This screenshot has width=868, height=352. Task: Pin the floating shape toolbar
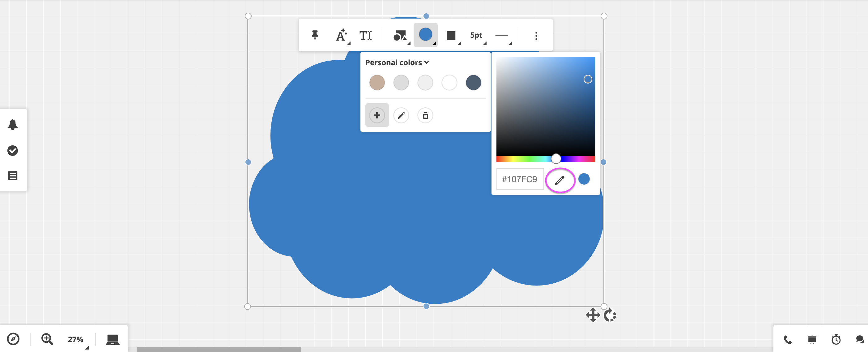click(x=315, y=35)
